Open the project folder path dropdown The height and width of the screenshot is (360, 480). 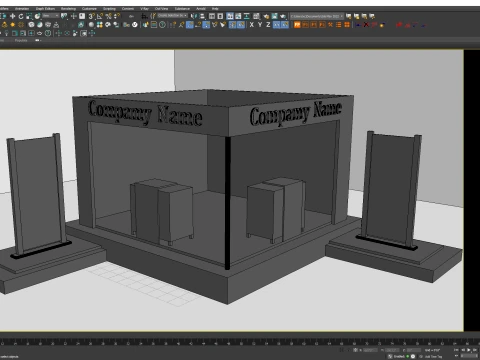click(x=317, y=16)
